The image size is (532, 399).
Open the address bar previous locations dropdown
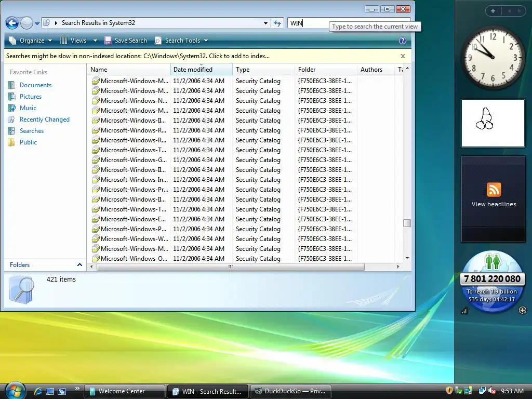[265, 23]
